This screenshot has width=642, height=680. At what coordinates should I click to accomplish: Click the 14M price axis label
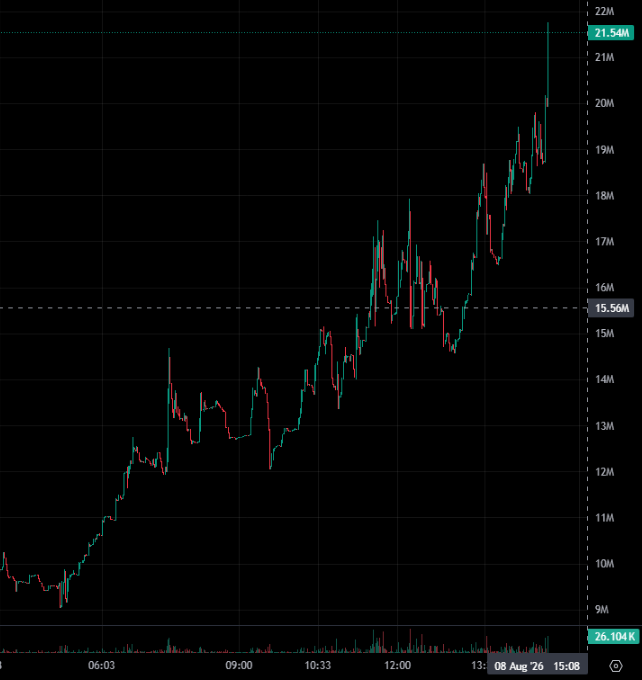[x=604, y=379]
